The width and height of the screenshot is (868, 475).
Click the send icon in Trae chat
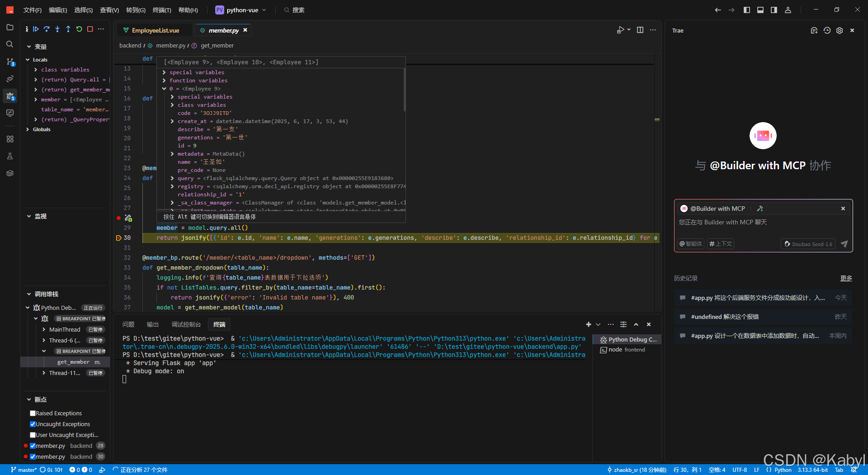point(844,244)
